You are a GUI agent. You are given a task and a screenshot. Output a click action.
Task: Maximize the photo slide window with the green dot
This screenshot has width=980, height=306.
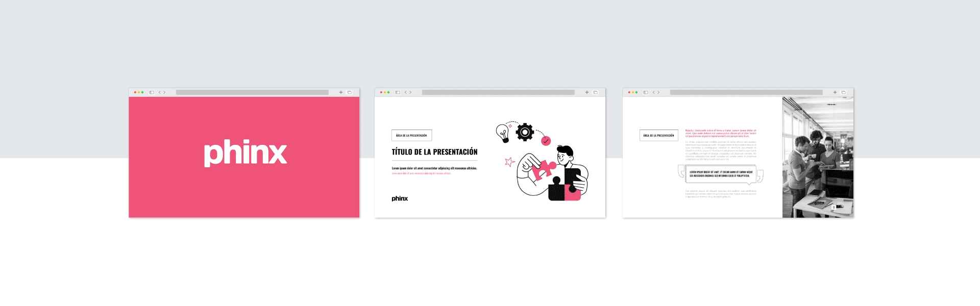636,92
